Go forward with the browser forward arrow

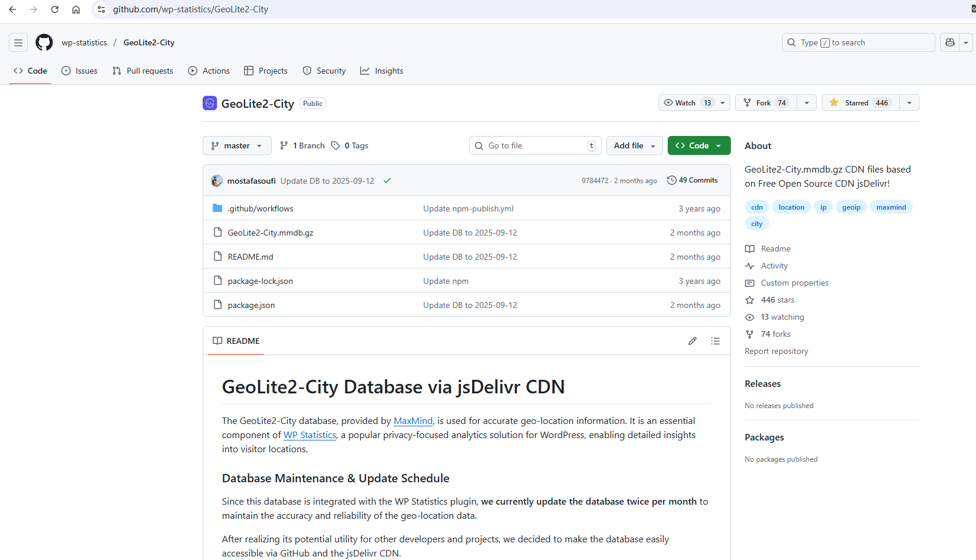tap(34, 9)
